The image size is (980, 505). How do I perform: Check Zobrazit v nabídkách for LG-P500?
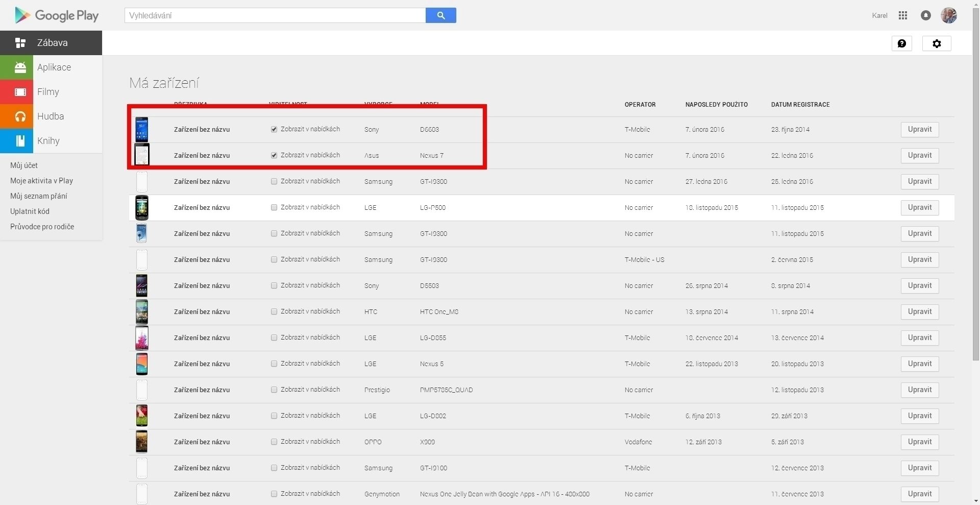(x=274, y=207)
